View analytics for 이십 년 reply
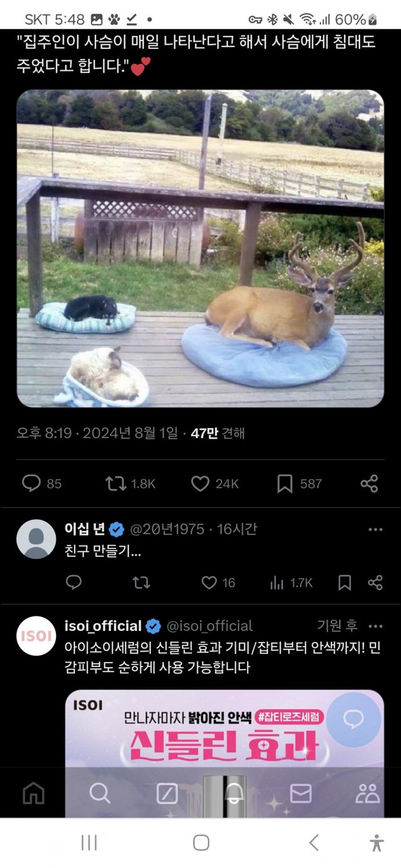 pyautogui.click(x=276, y=583)
